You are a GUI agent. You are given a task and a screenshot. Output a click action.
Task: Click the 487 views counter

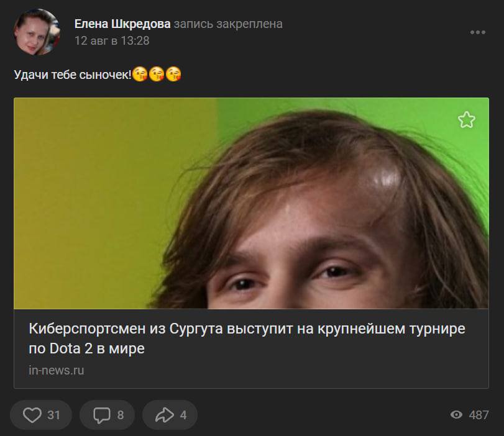point(479,415)
